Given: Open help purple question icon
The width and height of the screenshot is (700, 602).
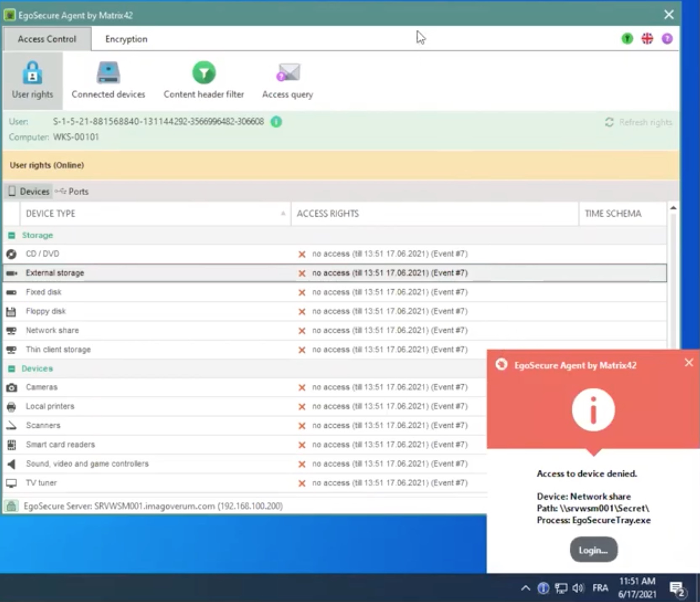Looking at the screenshot, I should [667, 39].
